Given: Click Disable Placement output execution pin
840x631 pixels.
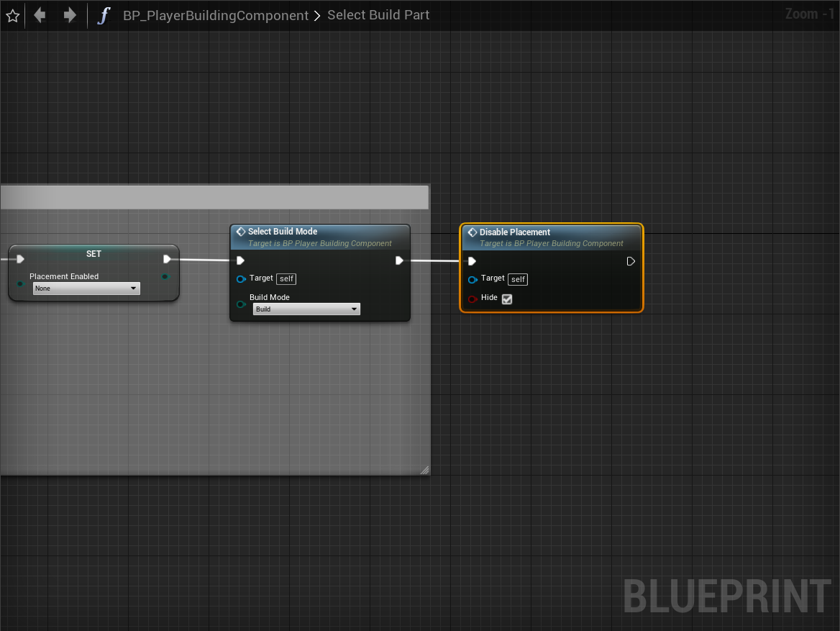Looking at the screenshot, I should [631, 261].
